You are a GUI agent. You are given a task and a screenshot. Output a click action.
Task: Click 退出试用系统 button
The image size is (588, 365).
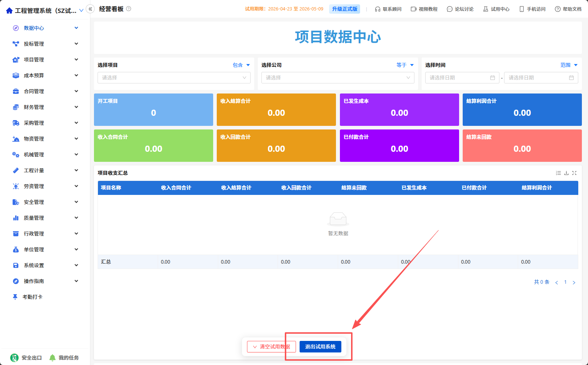tap(320, 347)
